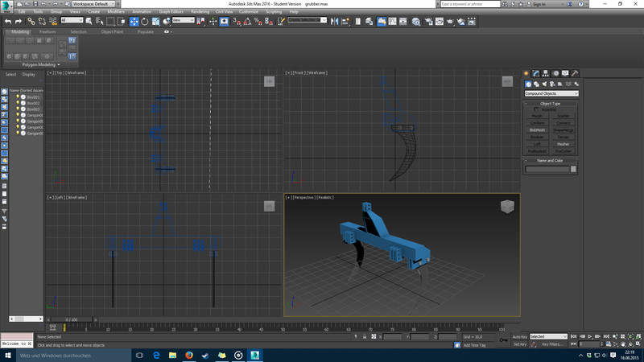Click the ViewCube in Perspective viewport
Viewport: 644px width, 362px height.
pyautogui.click(x=507, y=207)
